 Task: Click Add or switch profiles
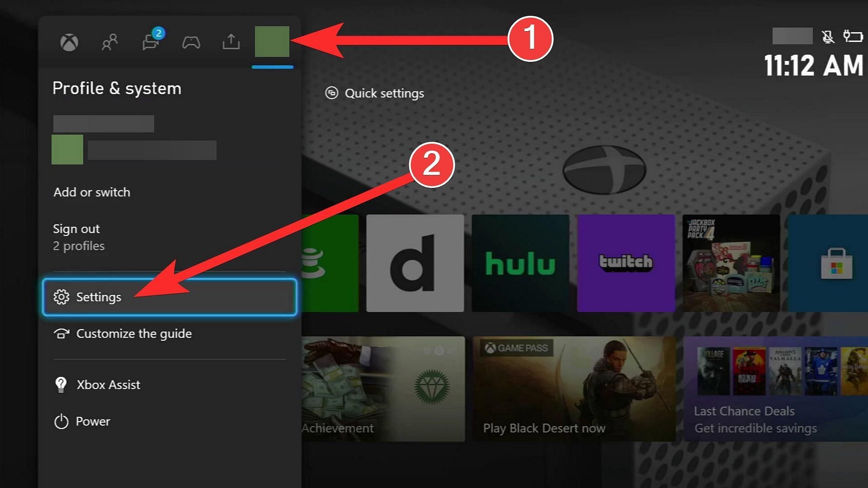click(91, 192)
